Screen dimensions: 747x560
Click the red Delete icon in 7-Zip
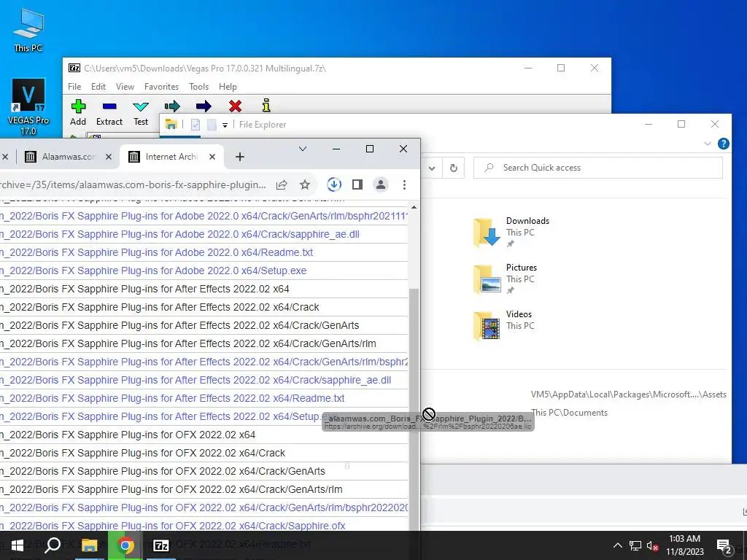[x=235, y=106]
